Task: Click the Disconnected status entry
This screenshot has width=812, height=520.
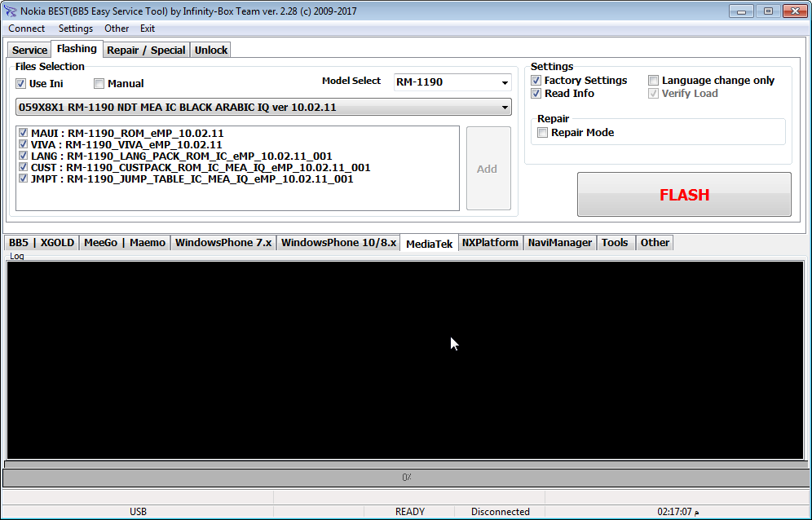Action: pyautogui.click(x=501, y=512)
